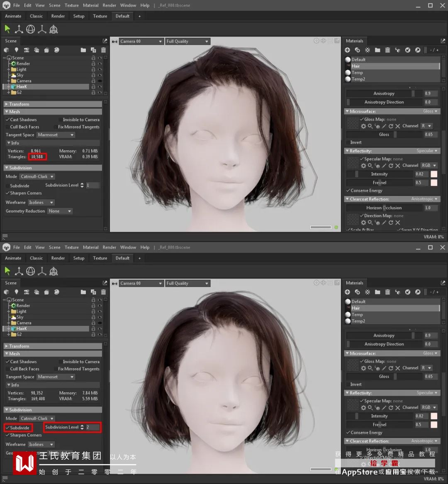Open the File menu in upper window

pyautogui.click(x=17, y=5)
